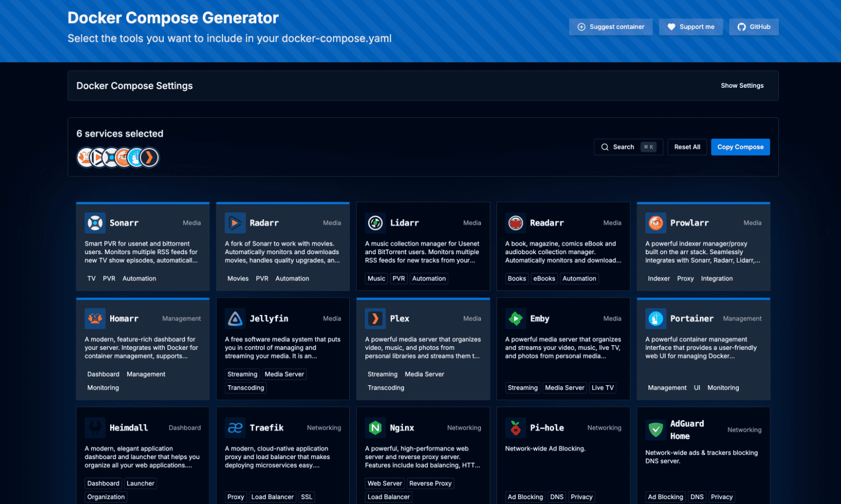Deselect the Sonarr service card description
The height and width of the screenshot is (504, 841).
[x=141, y=252]
